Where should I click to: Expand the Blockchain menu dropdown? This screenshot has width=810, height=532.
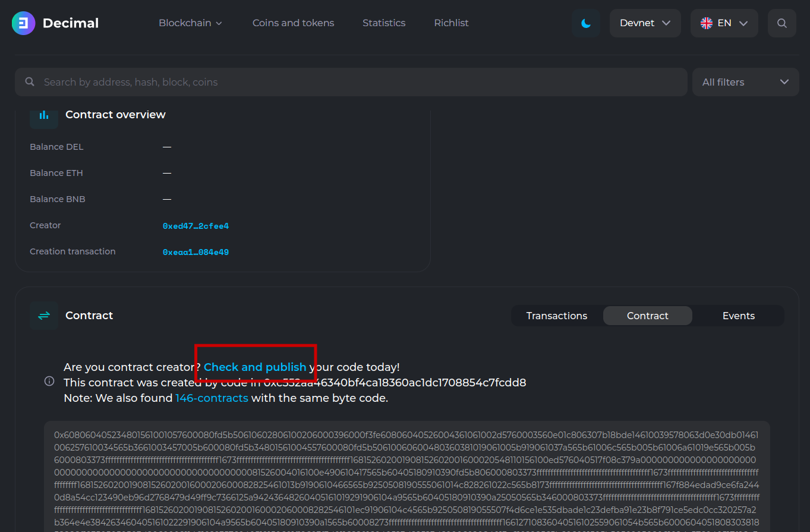190,23
